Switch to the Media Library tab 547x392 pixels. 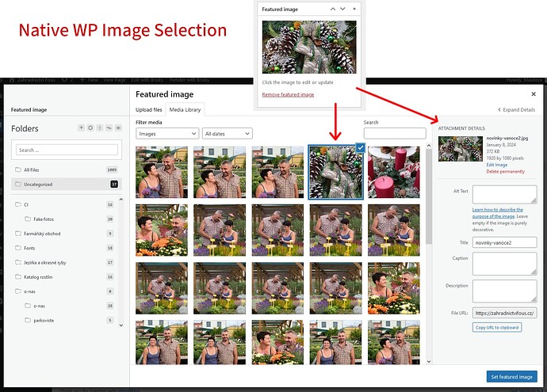tap(185, 110)
